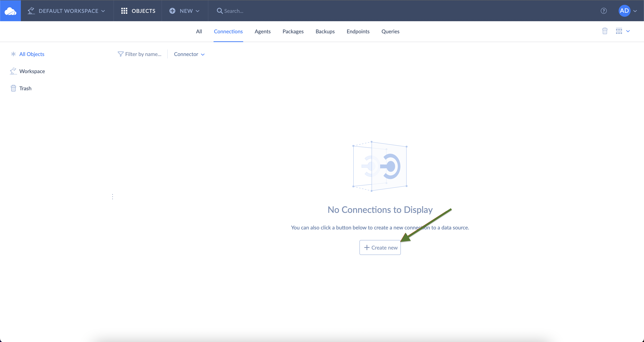The width and height of the screenshot is (644, 342).
Task: Click the AD user avatar
Action: (624, 11)
